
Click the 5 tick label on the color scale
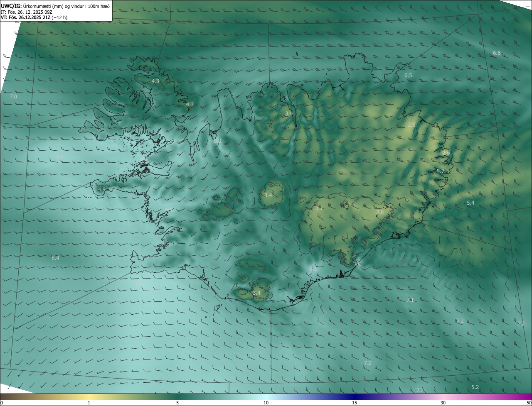[177, 403]
